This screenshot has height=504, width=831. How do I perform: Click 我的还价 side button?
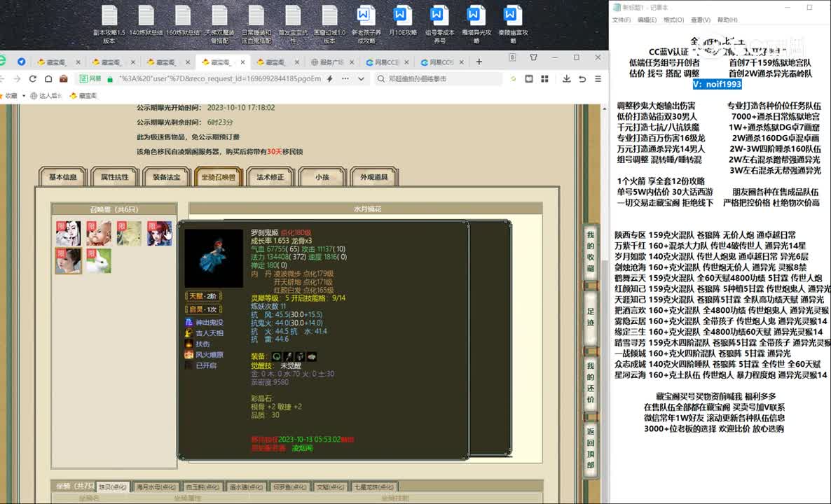[x=591, y=382]
